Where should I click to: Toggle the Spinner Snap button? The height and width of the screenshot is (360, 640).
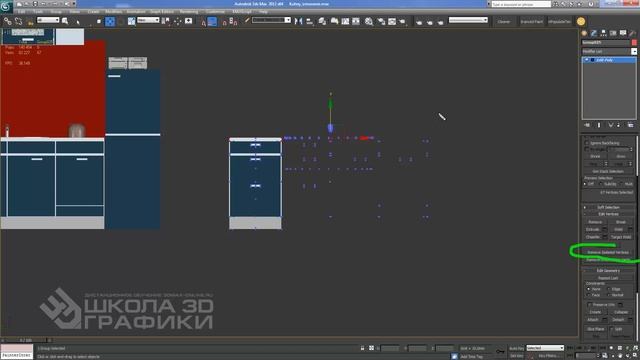pos(233,21)
